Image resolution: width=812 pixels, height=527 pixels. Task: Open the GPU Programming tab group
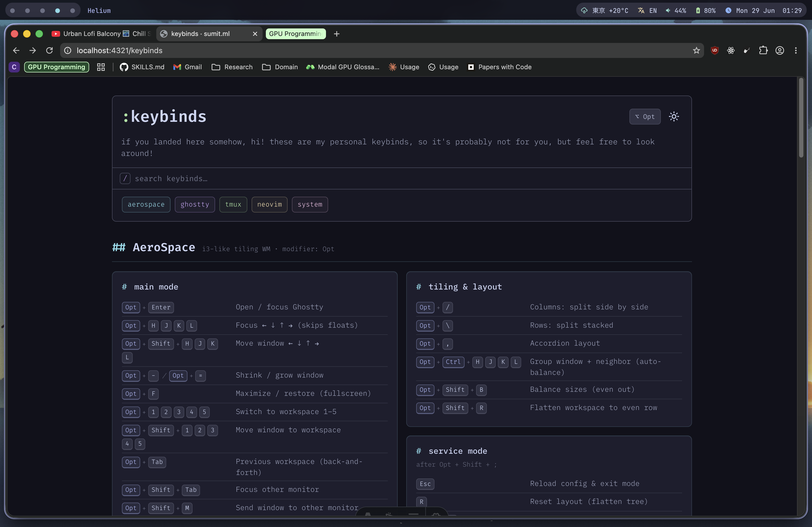point(295,34)
